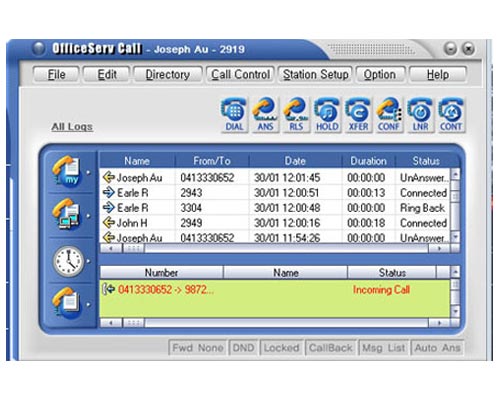Click outgoing arrow icon beside Earle R 3304

point(109,207)
